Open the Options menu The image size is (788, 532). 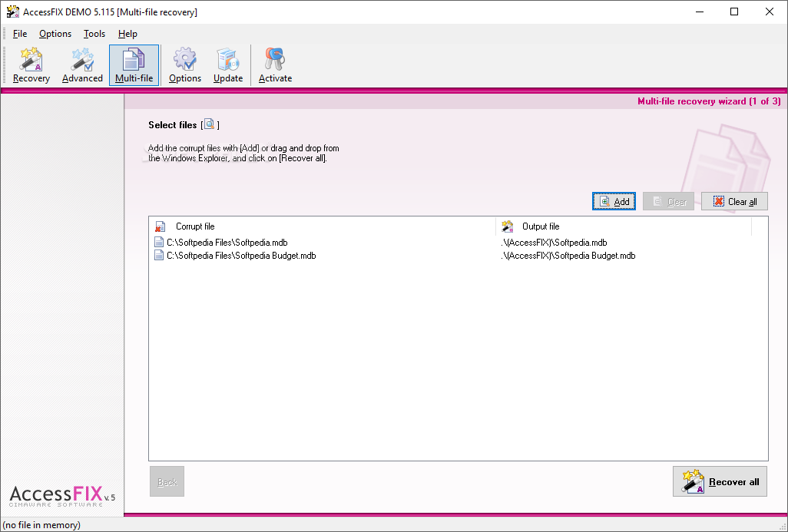[55, 34]
